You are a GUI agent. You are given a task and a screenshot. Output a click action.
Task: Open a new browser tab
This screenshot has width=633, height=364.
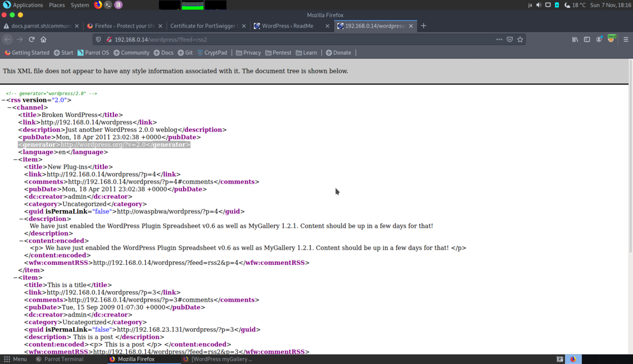click(x=423, y=25)
